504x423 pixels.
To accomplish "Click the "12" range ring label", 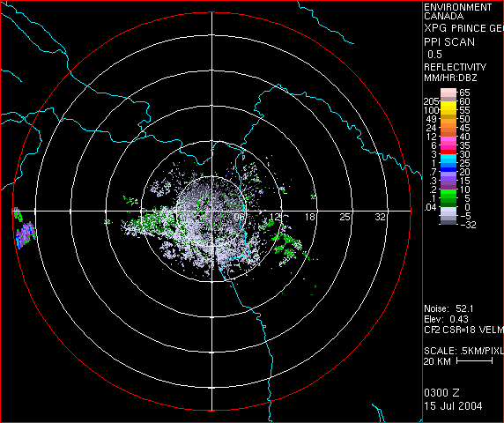I will tap(276, 217).
